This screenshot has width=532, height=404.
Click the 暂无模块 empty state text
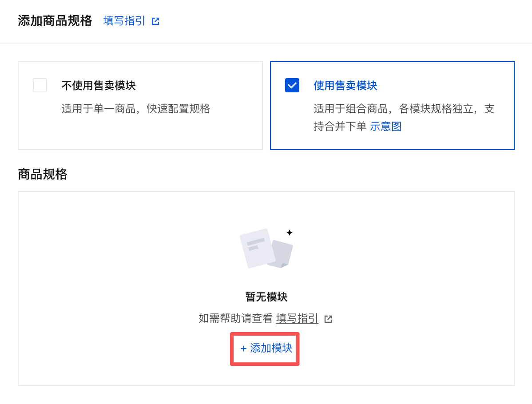(266, 297)
